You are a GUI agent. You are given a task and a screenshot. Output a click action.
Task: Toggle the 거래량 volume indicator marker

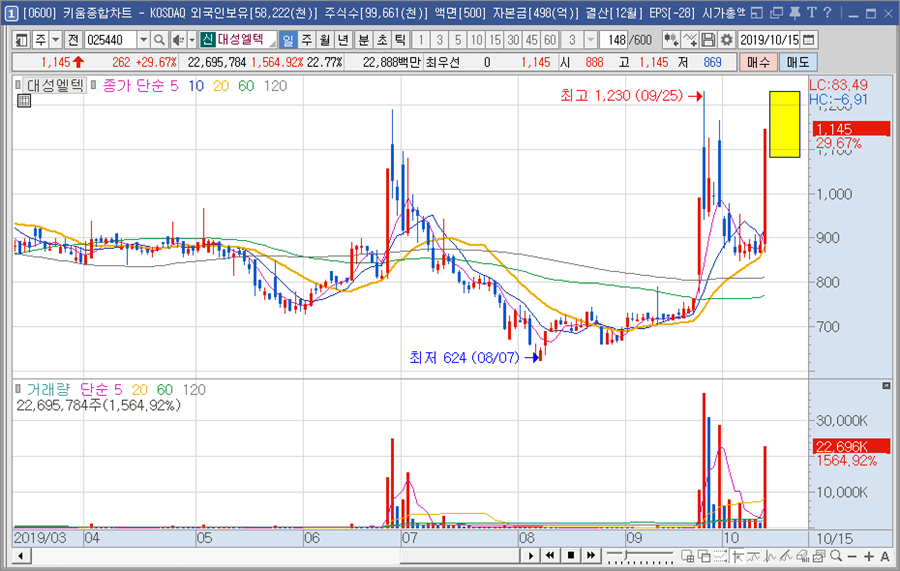pyautogui.click(x=18, y=389)
